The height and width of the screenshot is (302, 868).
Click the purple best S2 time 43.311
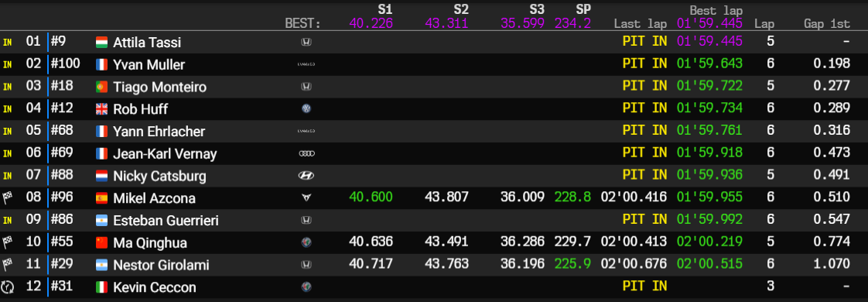pyautogui.click(x=446, y=23)
